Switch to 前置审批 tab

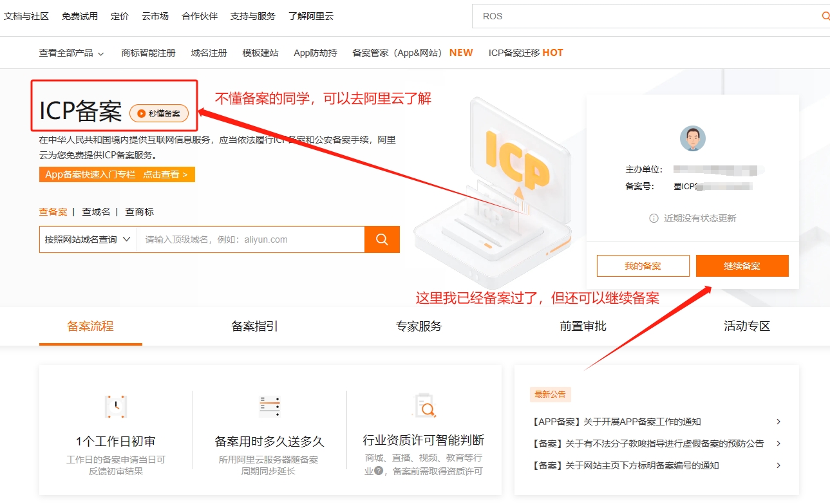click(x=583, y=326)
